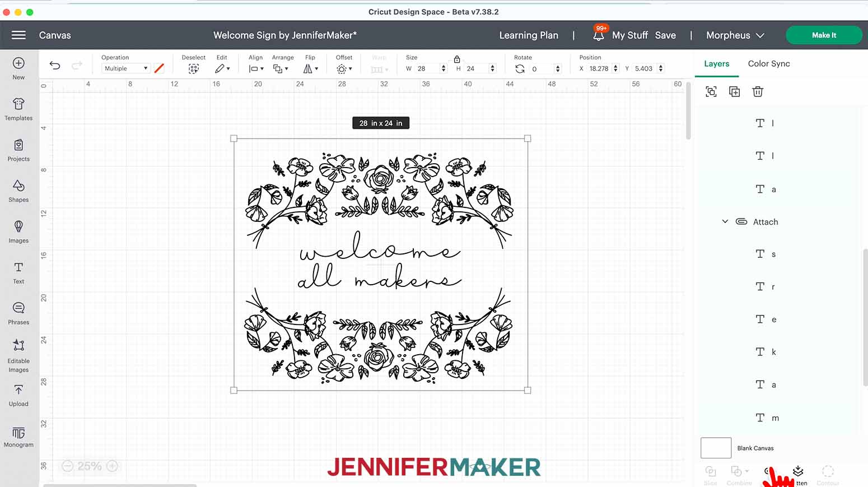
Task: Open the Edit dropdown
Action: pos(222,68)
